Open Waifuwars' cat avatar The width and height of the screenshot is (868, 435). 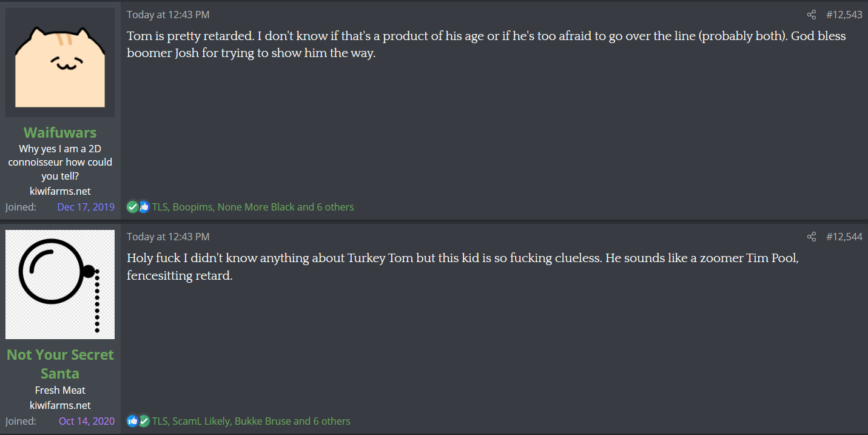point(60,62)
